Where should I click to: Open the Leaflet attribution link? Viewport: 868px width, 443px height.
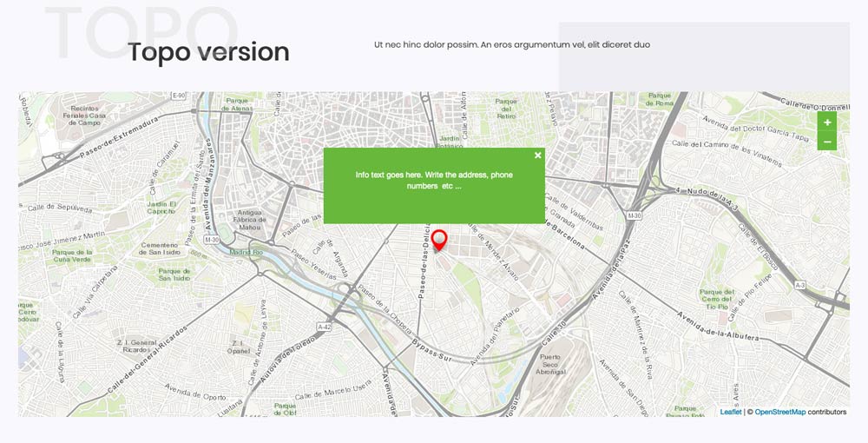pyautogui.click(x=730, y=412)
